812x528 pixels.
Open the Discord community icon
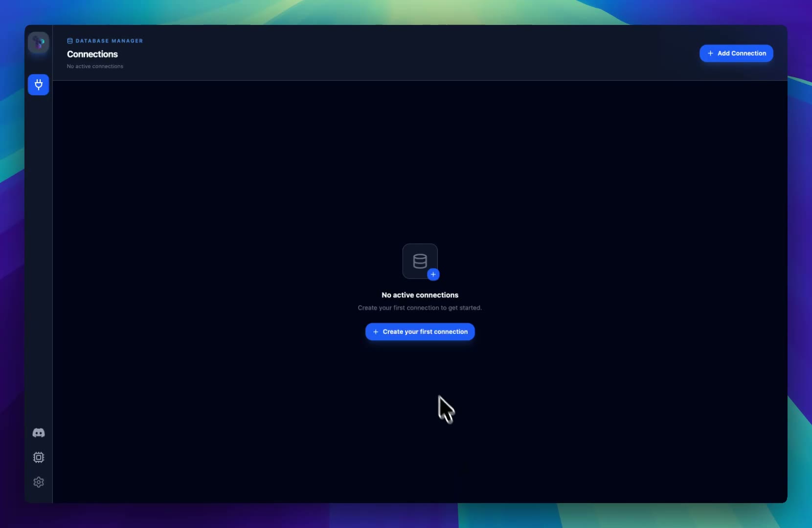tap(38, 433)
